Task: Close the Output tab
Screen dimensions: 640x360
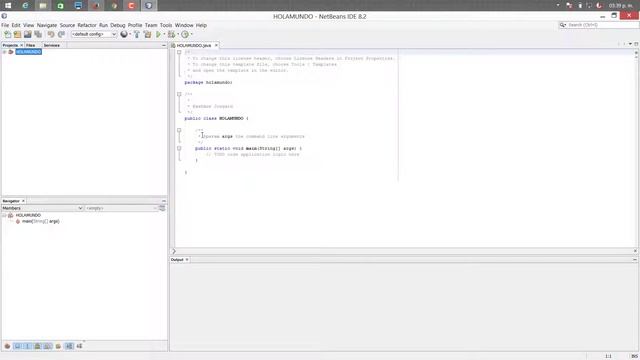Action: click(x=187, y=260)
